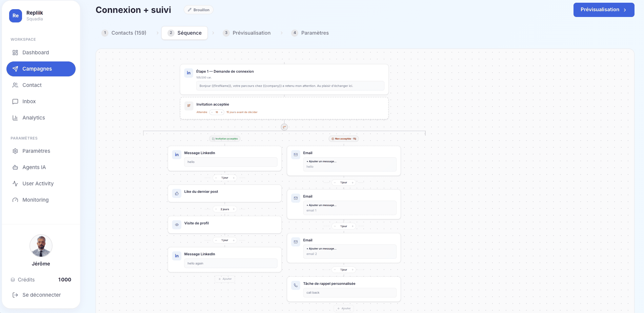Click the '15 jours avant de décider' text

point(242,112)
